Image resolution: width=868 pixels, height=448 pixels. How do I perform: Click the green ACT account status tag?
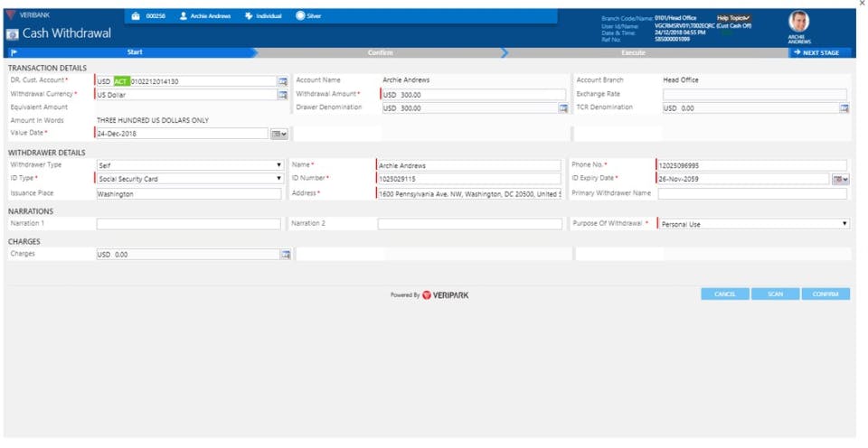(121, 82)
